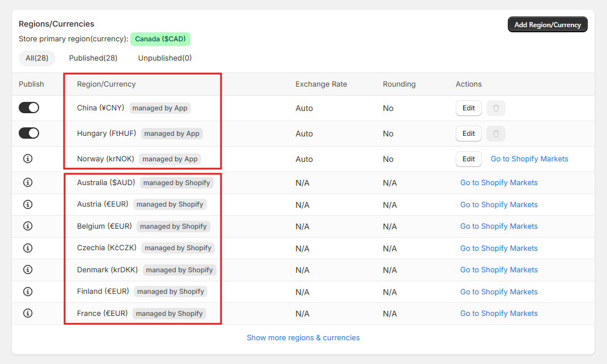This screenshot has height=364, width=607.
Task: Click the trash icon in China row
Action: 495,108
